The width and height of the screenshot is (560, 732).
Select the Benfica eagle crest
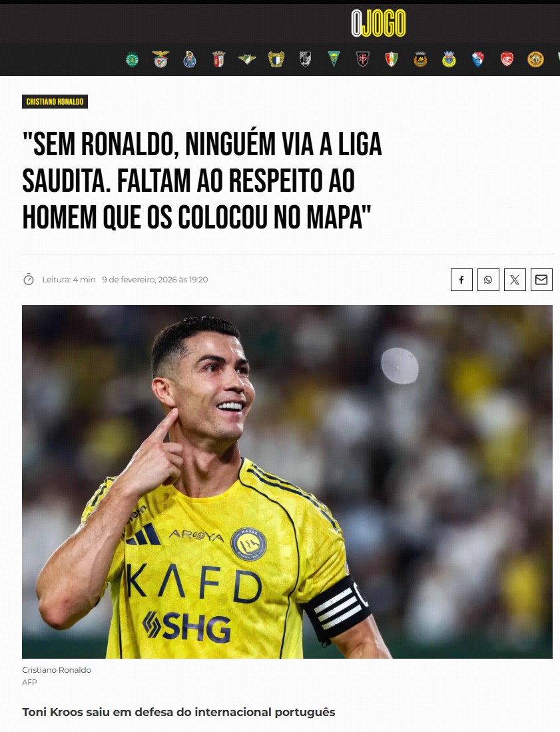(161, 59)
